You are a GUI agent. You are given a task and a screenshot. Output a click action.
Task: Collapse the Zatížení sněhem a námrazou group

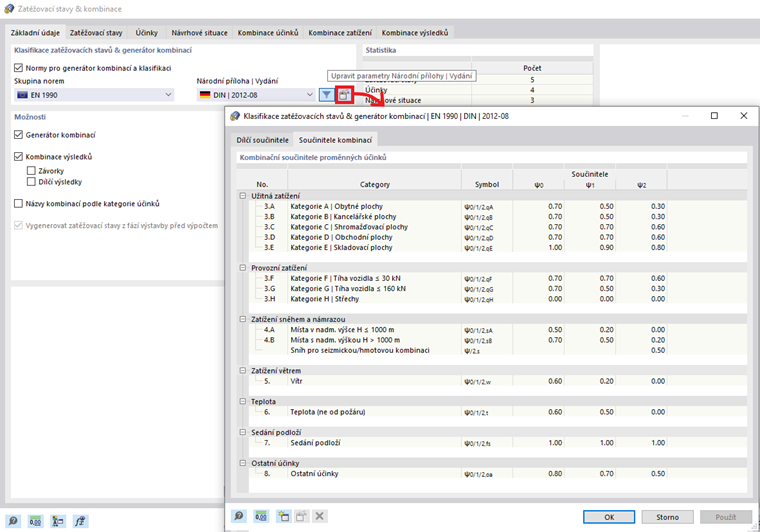click(x=243, y=319)
